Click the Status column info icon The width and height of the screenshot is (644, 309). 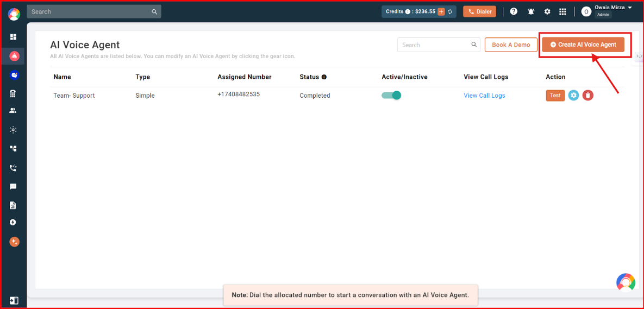pyautogui.click(x=324, y=77)
